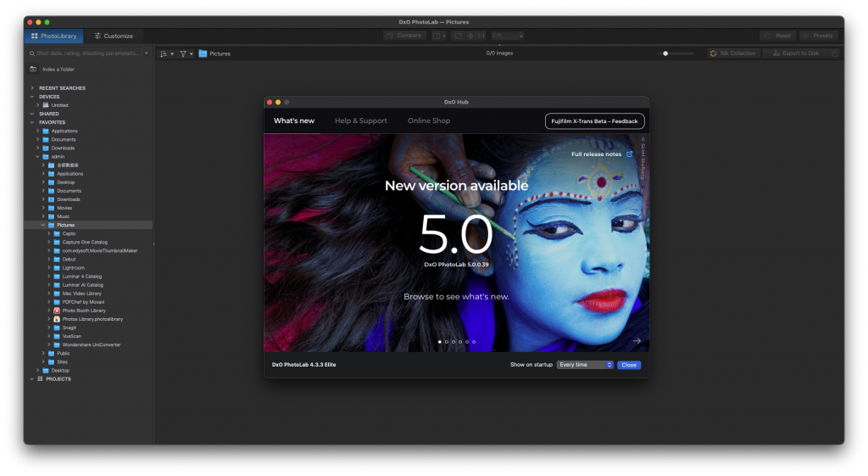Clear the search field with the X icon
This screenshot has width=868, height=476.
146,53
